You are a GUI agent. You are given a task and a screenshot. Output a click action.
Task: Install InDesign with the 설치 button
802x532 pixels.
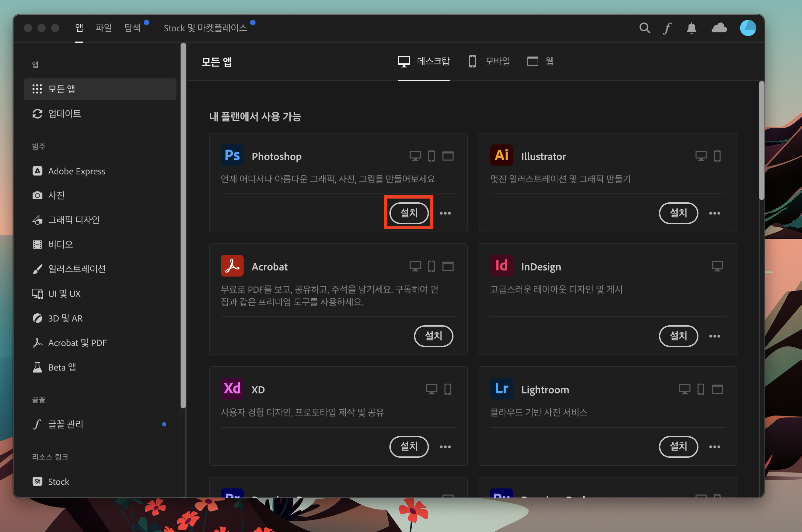pyautogui.click(x=678, y=336)
